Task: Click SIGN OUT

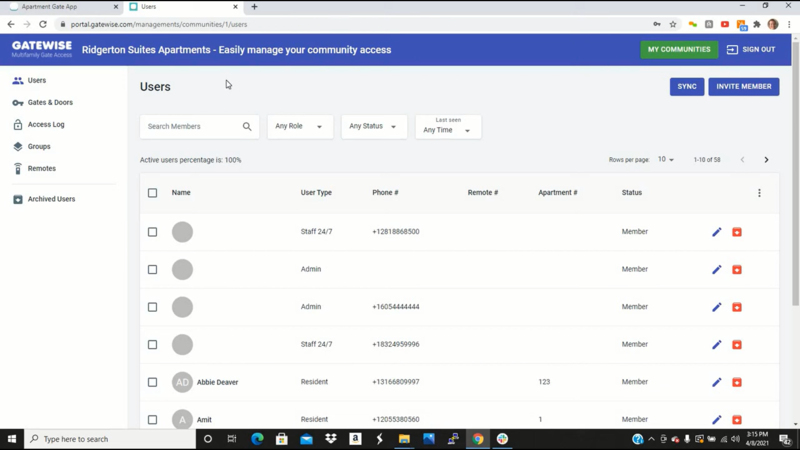Action: pos(751,49)
